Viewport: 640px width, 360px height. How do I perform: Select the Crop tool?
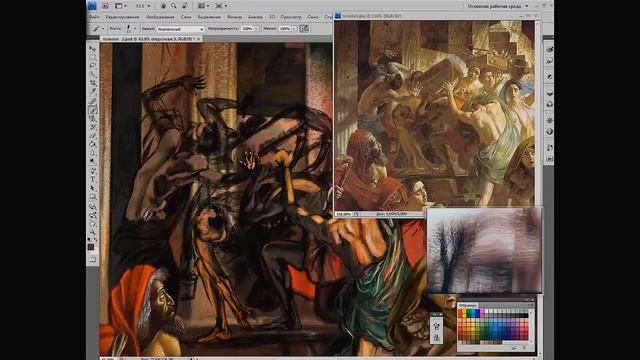(93, 83)
